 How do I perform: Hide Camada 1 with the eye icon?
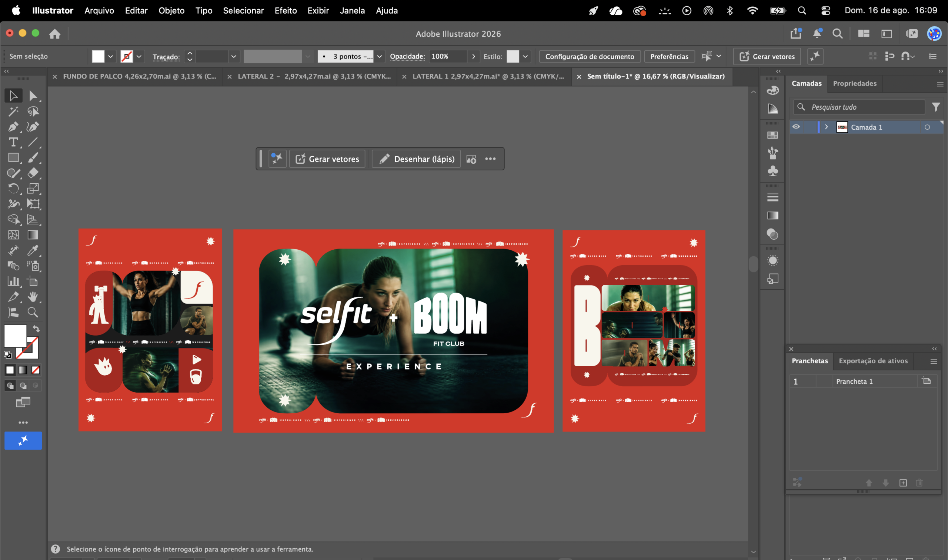coord(796,127)
